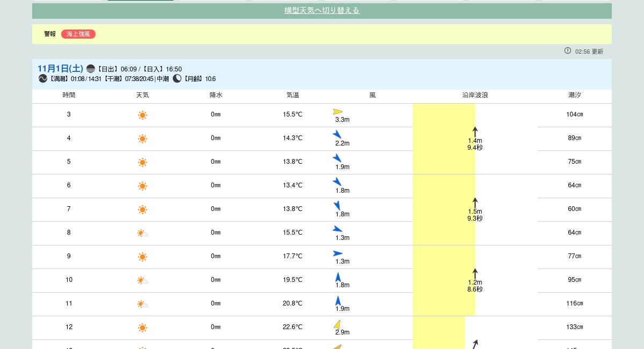Image resolution: width=644 pixels, height=349 pixels.
Task: Click the 海上強風 warning badge
Action: (x=78, y=34)
